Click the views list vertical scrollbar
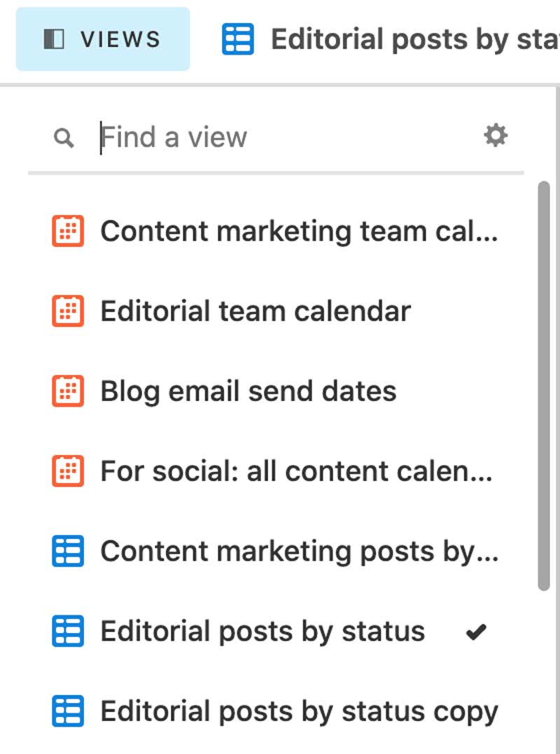This screenshot has height=754, width=560. point(544,385)
